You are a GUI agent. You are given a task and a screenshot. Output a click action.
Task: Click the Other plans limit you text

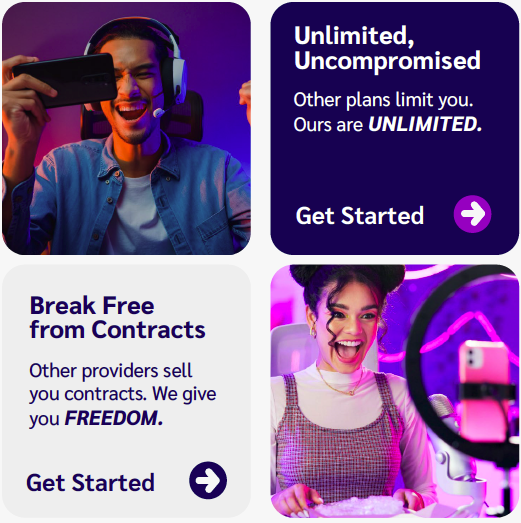pos(383,100)
